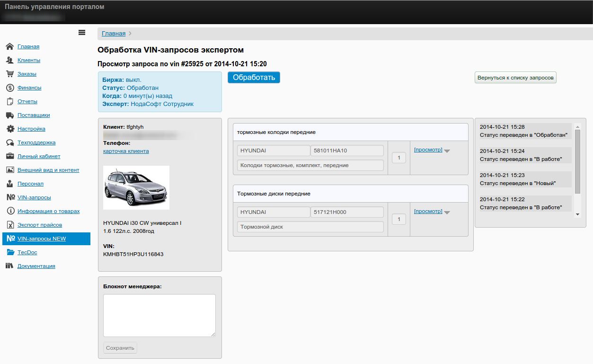Open Финансы menu item
This screenshot has height=364, width=593.
click(x=29, y=88)
